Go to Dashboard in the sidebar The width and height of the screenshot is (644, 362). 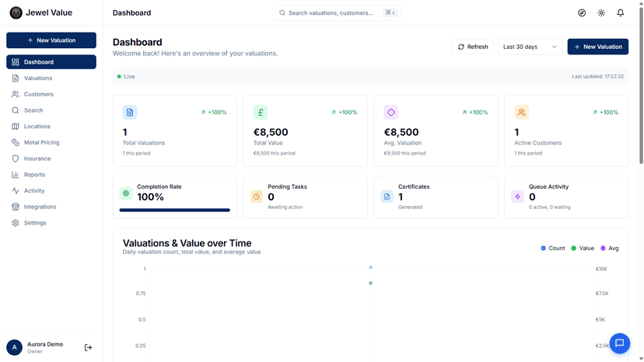pyautogui.click(x=51, y=62)
